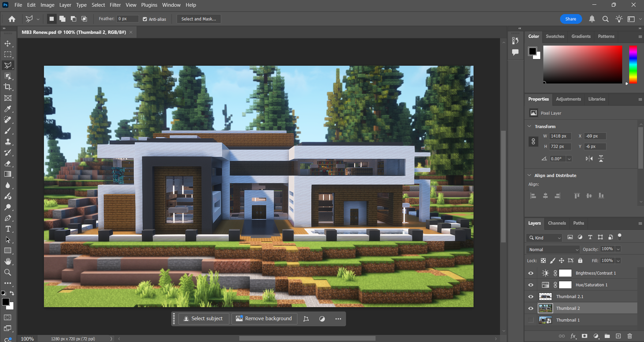This screenshot has height=342, width=644.
Task: Collapse the Transform section
Action: click(x=530, y=126)
